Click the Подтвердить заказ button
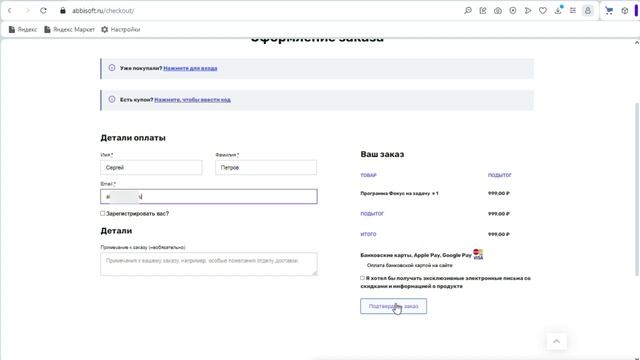 (x=393, y=306)
